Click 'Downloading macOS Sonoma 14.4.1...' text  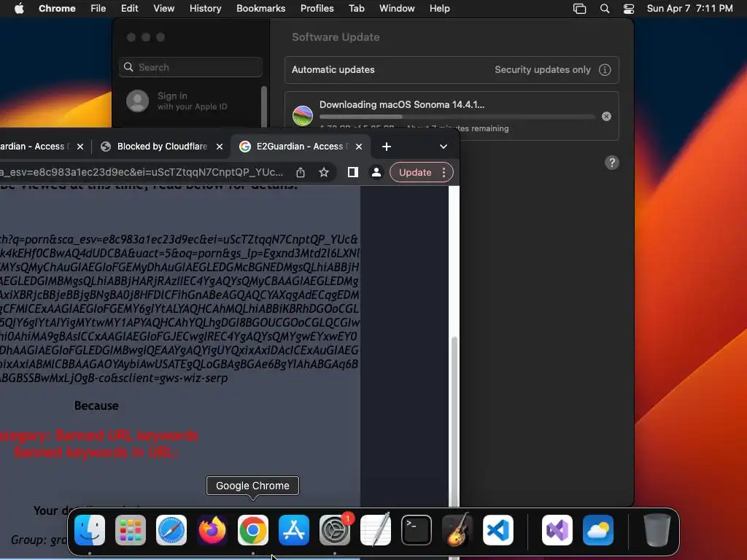pyautogui.click(x=402, y=105)
